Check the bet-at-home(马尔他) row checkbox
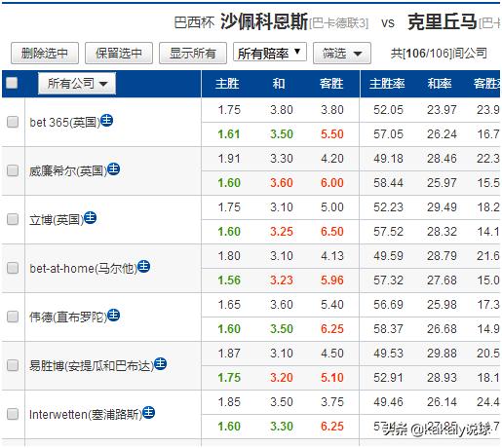Viewport: 502px width, 448px height. click(13, 268)
